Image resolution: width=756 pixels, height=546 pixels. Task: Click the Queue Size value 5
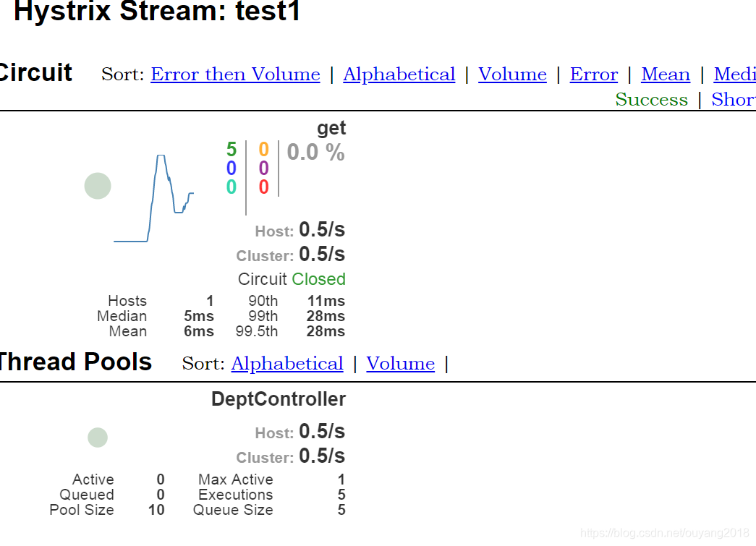point(341,510)
